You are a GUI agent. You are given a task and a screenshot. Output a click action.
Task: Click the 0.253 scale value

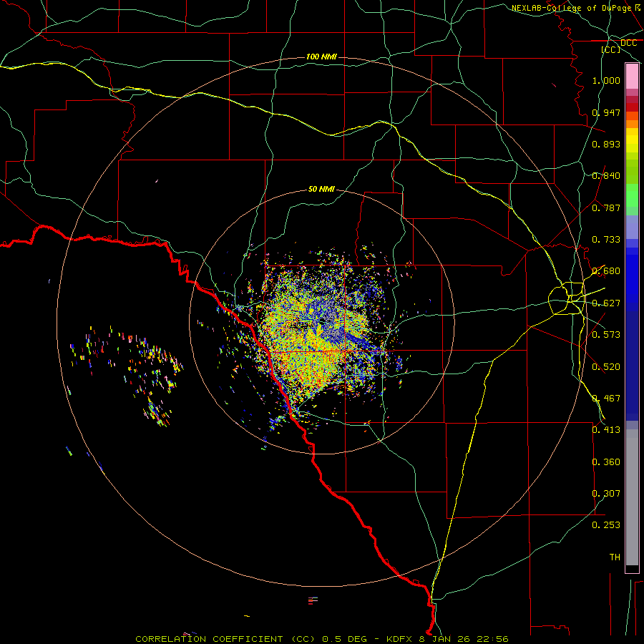point(606,525)
